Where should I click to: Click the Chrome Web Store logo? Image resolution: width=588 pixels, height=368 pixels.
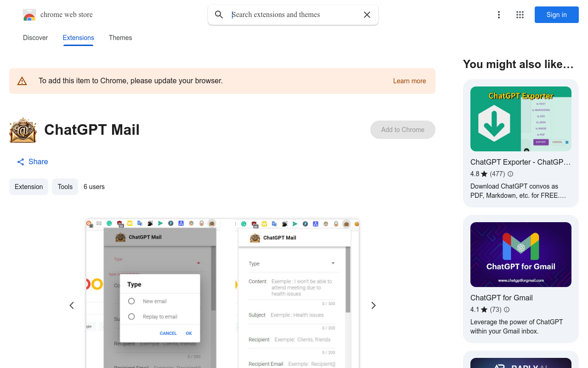29,15
